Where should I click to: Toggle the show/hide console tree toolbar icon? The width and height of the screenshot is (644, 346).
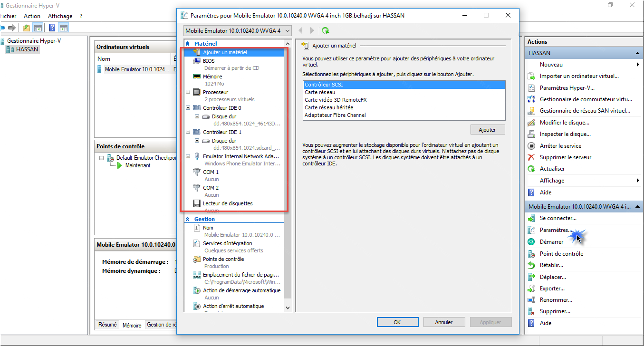click(x=38, y=28)
